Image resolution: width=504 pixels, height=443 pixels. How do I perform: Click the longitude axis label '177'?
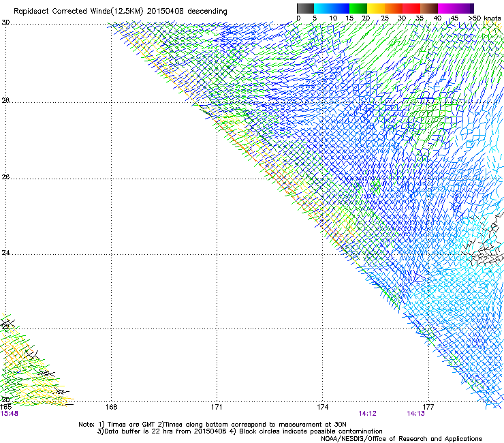point(428,407)
